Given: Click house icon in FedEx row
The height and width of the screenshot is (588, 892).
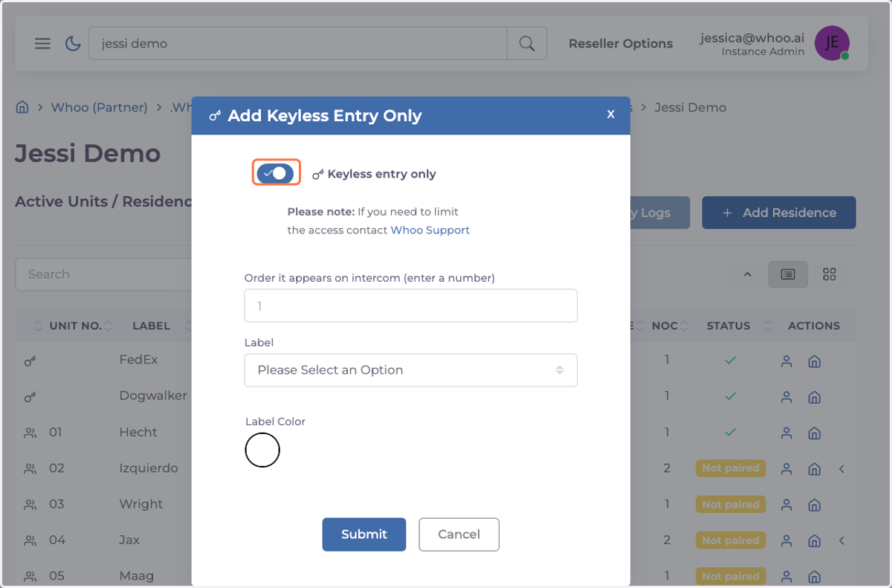Looking at the screenshot, I should [814, 361].
